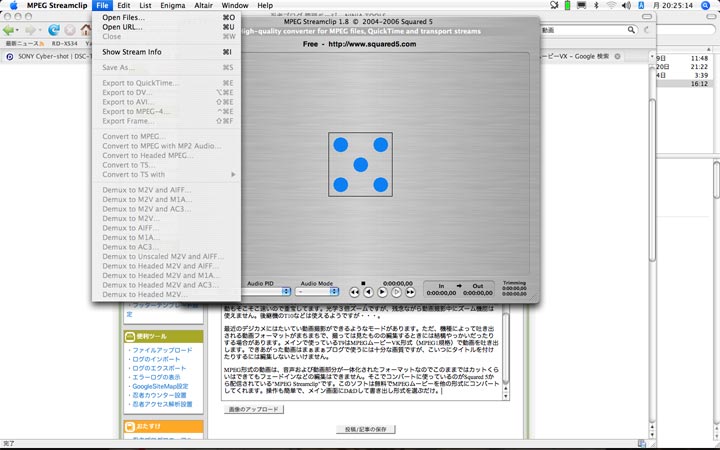Choose Open Files… from the File menu
This screenshot has width=720, height=450.
(166, 17)
